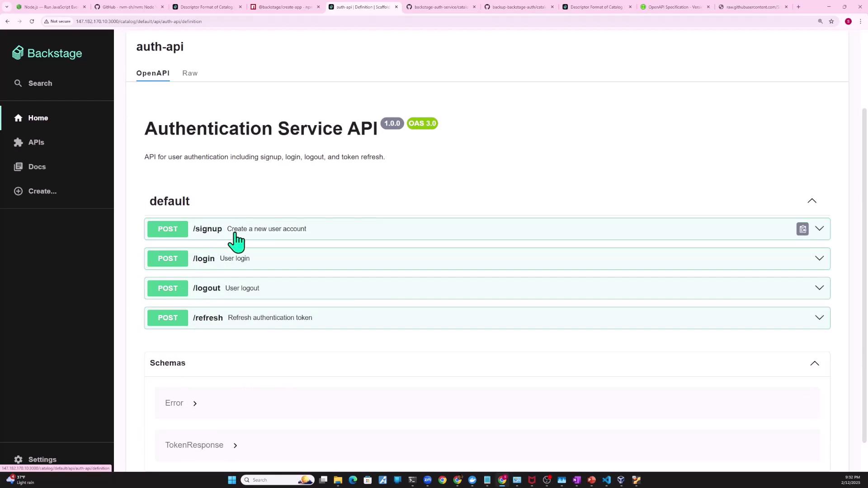Open the Docs library icon
The height and width of the screenshot is (488, 868).
pyautogui.click(x=18, y=167)
